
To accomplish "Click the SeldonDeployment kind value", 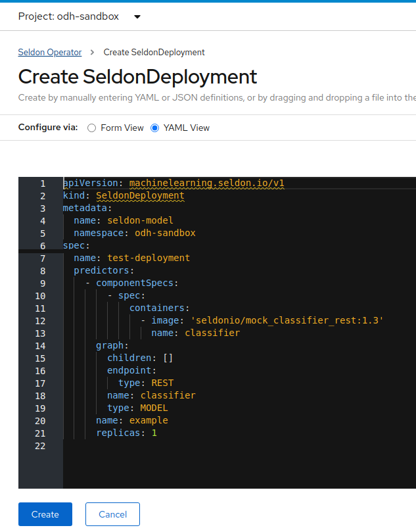I will 140,196.
